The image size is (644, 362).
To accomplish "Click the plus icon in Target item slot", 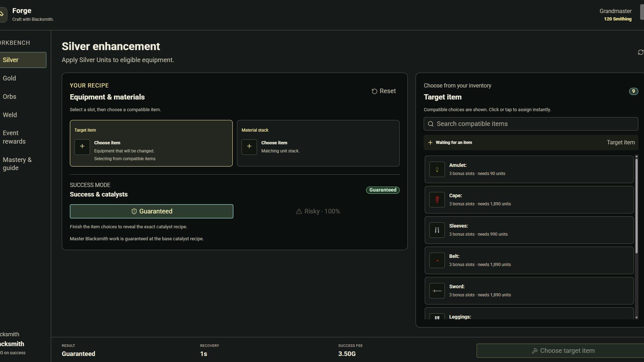I will (82, 147).
